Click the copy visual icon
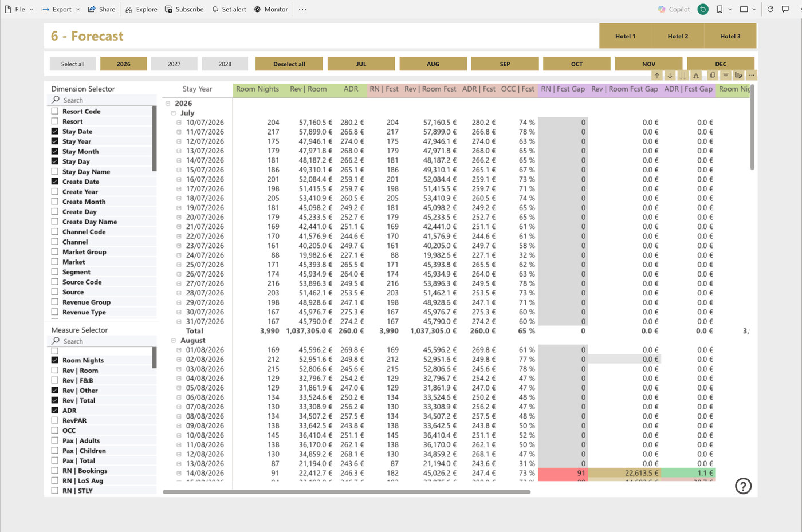The image size is (802, 532). click(x=713, y=75)
